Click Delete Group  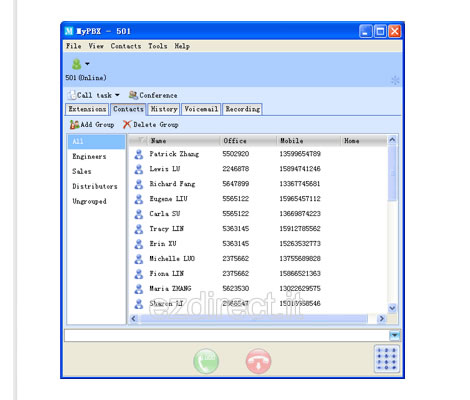coord(150,125)
